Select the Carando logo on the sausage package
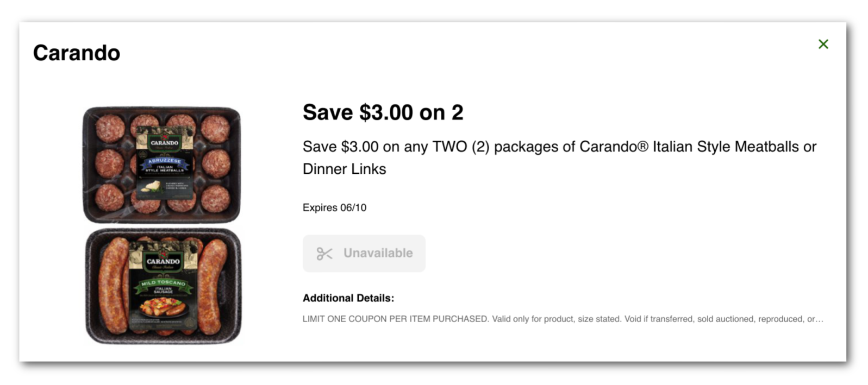The image size is (868, 385). [162, 261]
